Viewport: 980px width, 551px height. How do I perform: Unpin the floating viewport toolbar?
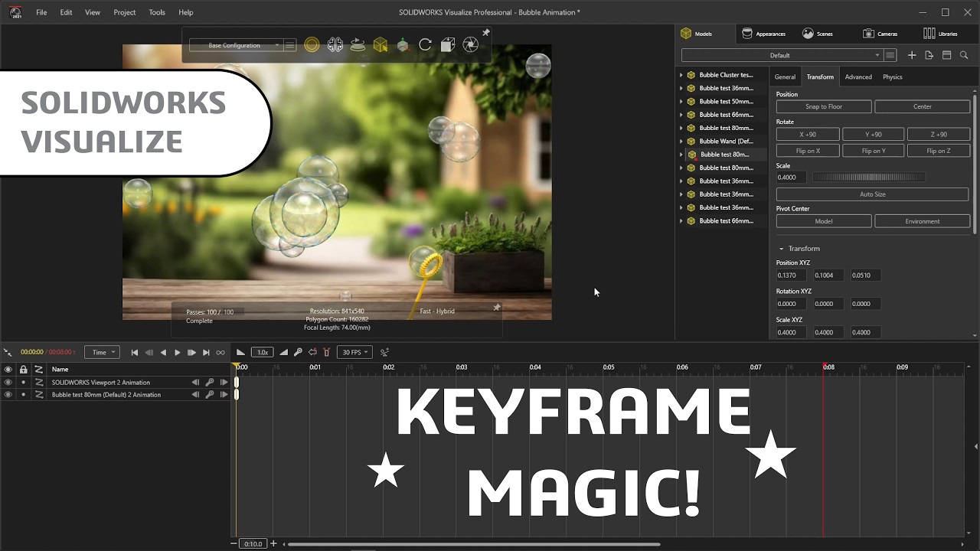pyautogui.click(x=485, y=33)
